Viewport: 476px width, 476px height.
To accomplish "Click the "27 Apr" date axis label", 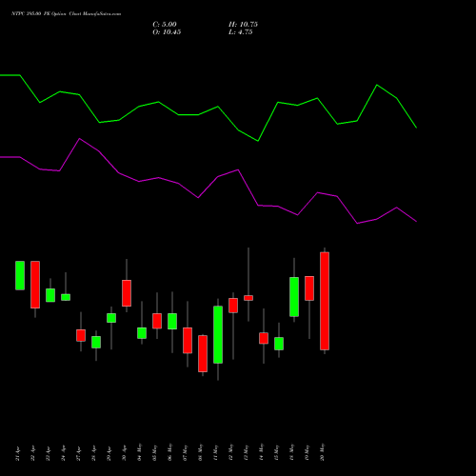I will tap(79, 453).
